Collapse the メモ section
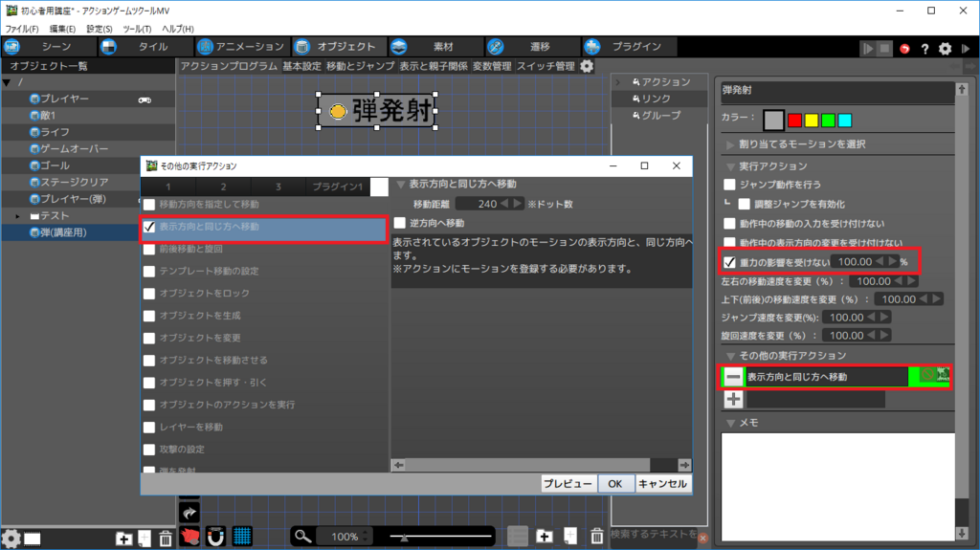 point(730,424)
